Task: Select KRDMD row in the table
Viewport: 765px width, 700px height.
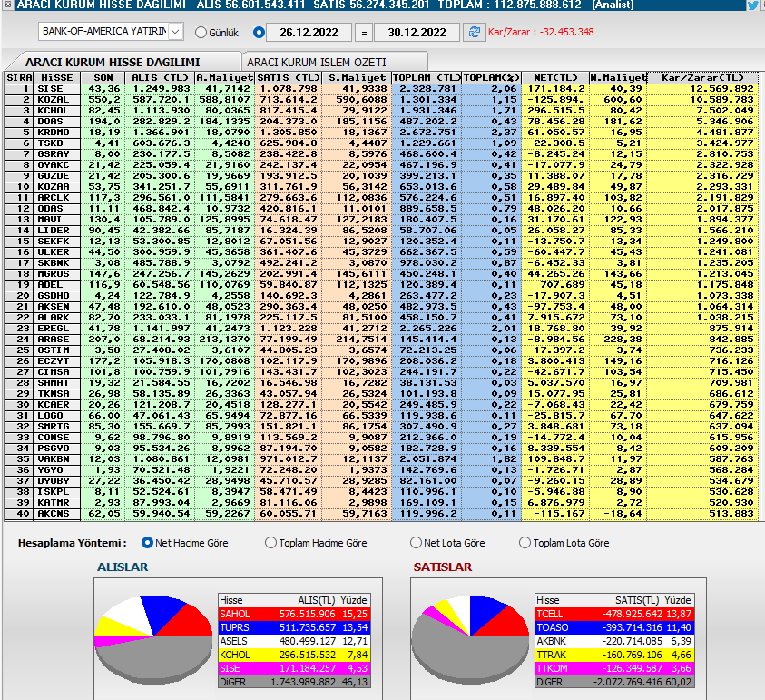Action: 381,133
